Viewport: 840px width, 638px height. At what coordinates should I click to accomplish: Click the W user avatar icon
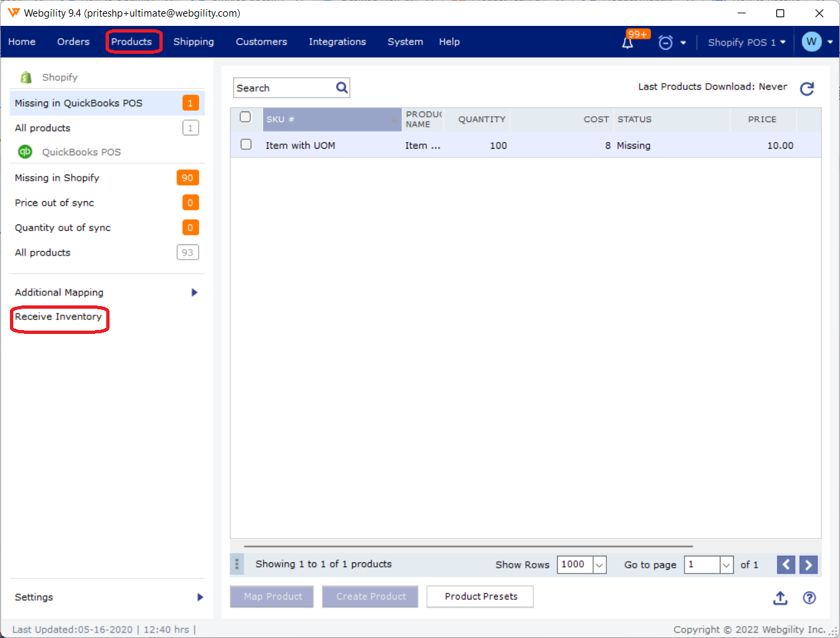click(x=811, y=42)
